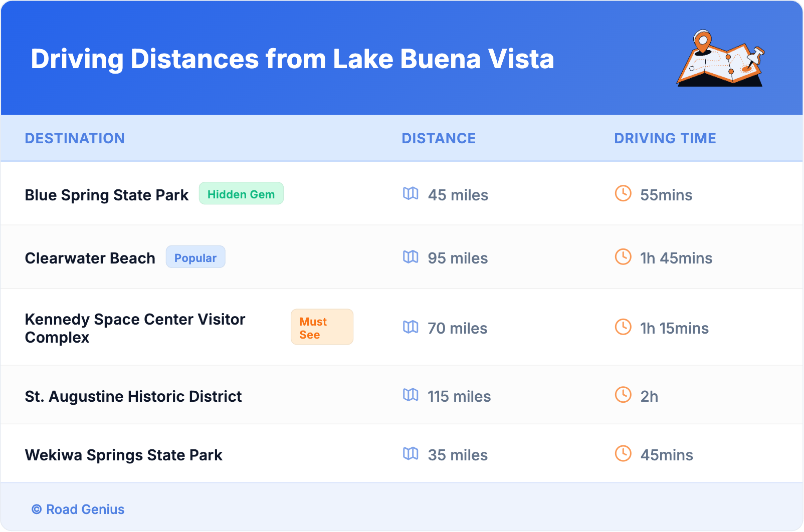Click the map icon beside 115 miles
The width and height of the screenshot is (804, 532).
click(411, 395)
